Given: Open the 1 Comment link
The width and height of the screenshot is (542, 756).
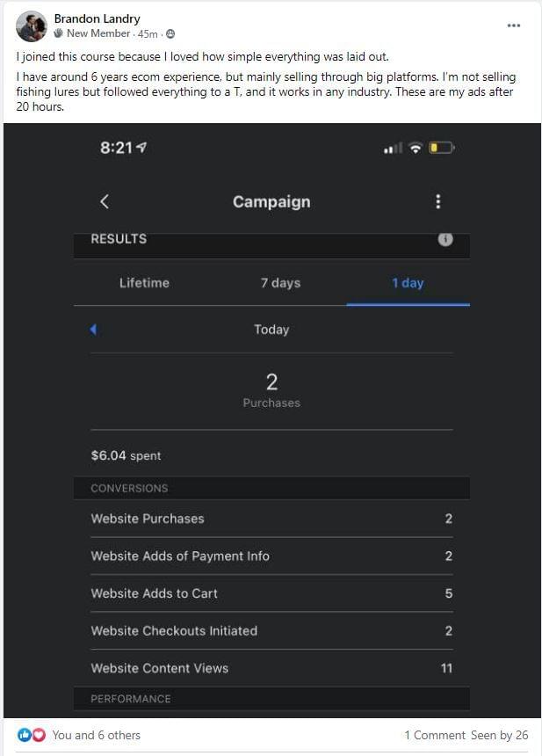Looking at the screenshot, I should coord(433,735).
